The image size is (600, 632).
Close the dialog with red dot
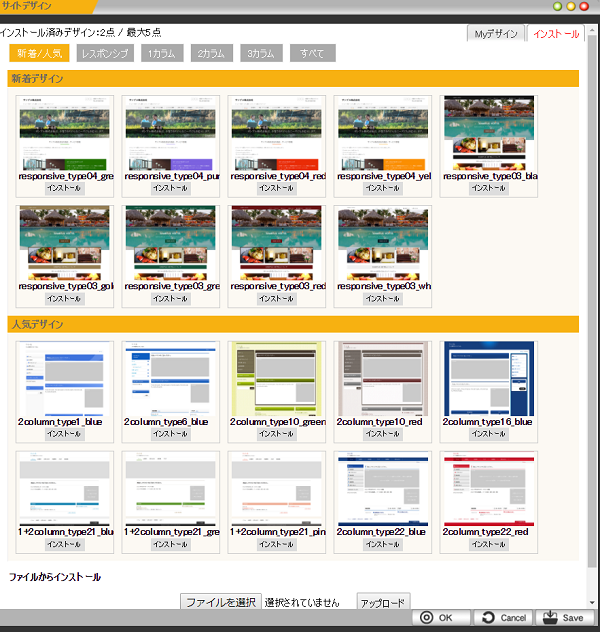(584, 6)
